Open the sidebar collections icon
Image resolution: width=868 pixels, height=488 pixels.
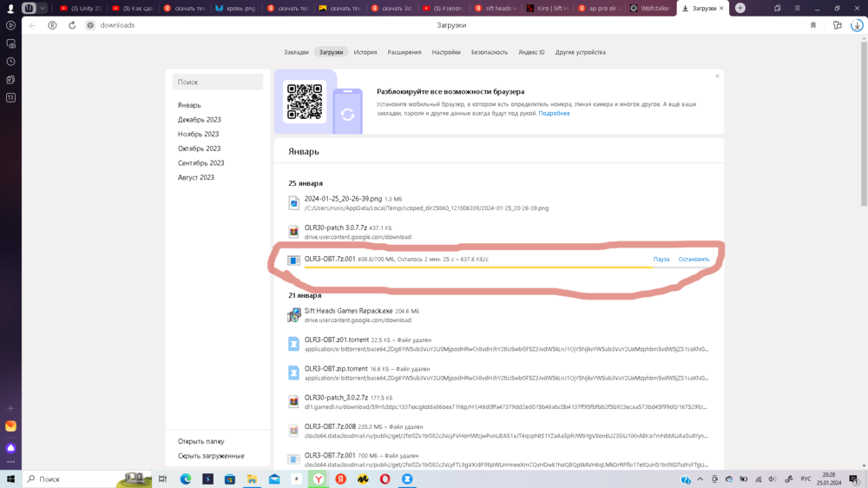click(10, 80)
